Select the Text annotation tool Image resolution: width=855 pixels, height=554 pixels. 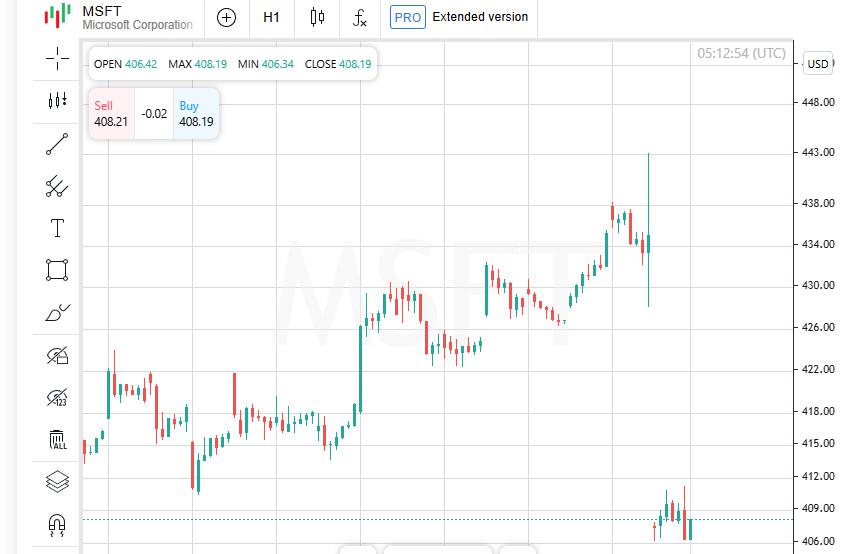tap(57, 228)
